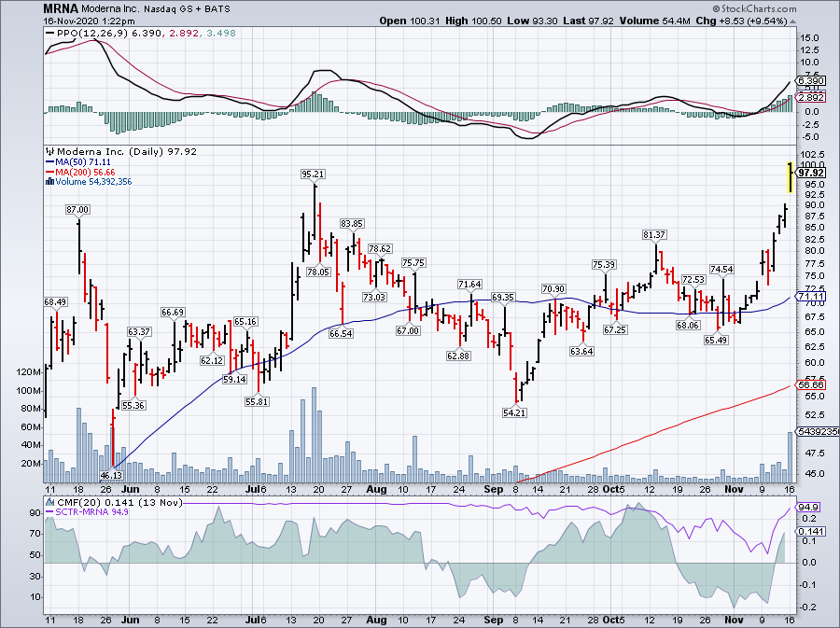
Task: Click the SCTR-MRNA 94.9 legend label
Action: coord(92,511)
